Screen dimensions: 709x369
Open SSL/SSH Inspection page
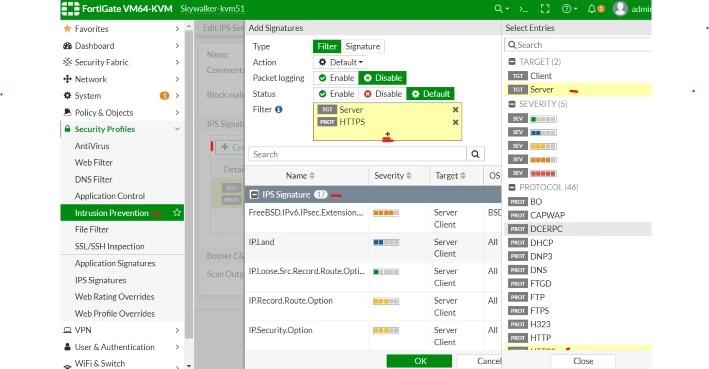pos(109,246)
